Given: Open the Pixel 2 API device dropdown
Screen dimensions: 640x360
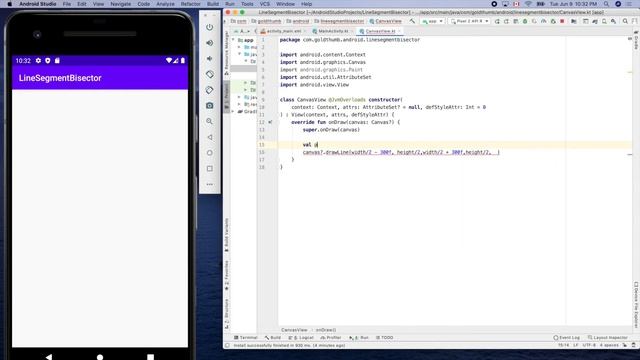Looking at the screenshot, I should 470,21.
